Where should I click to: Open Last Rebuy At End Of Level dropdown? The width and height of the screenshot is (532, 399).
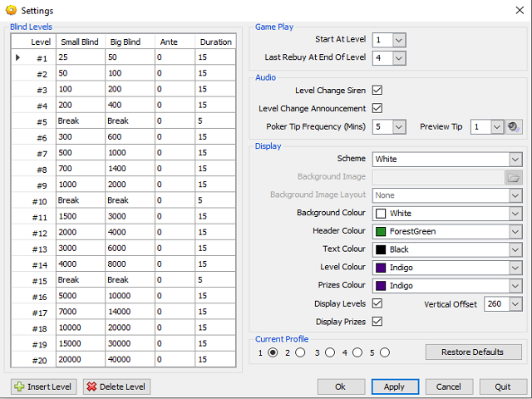click(399, 58)
